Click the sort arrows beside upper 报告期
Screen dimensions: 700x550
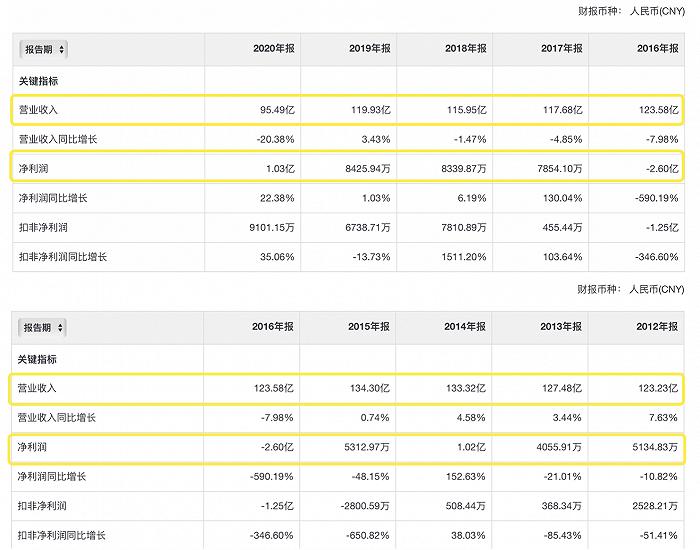[x=62, y=49]
